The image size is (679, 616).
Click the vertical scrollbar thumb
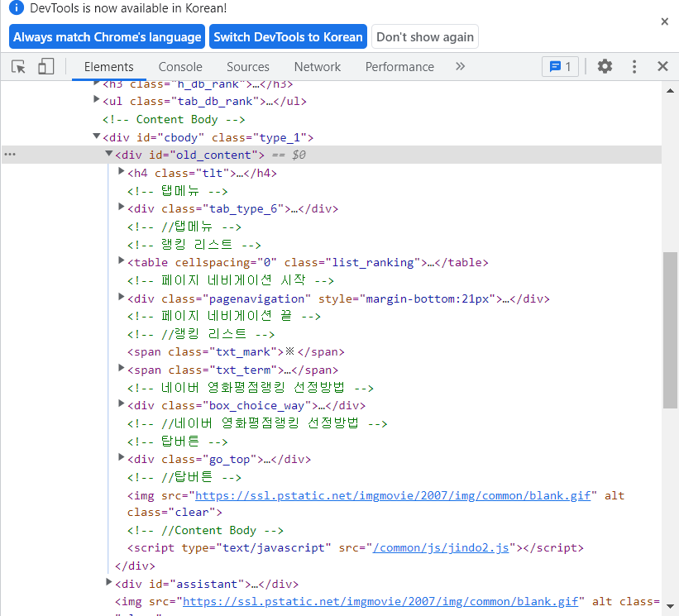(670, 330)
